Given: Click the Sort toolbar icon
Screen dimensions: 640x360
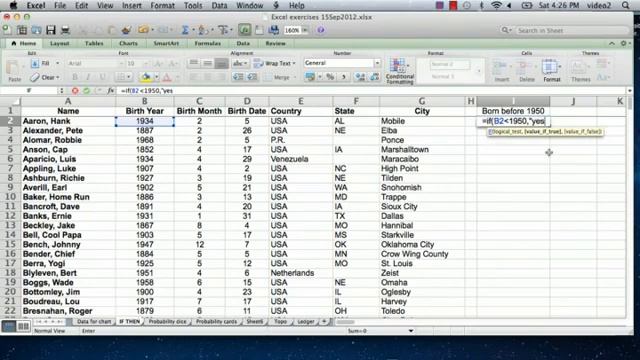Looking at the screenshot, I should tap(202, 30).
